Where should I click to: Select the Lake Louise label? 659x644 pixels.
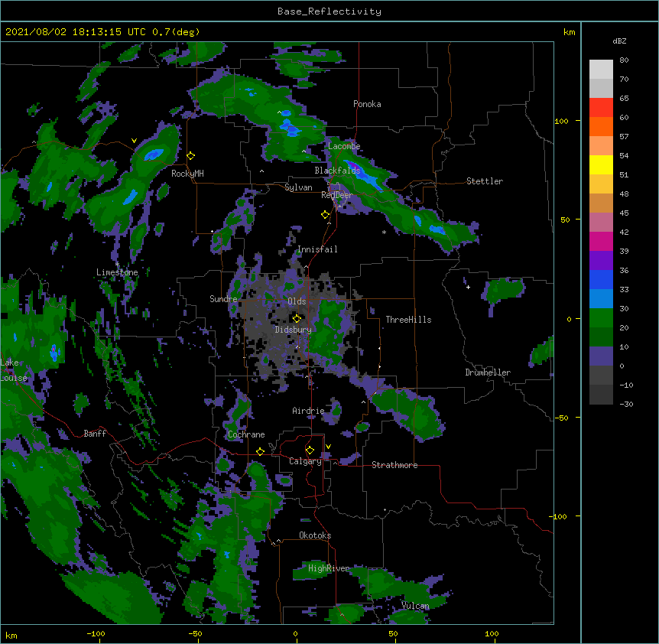click(14, 370)
